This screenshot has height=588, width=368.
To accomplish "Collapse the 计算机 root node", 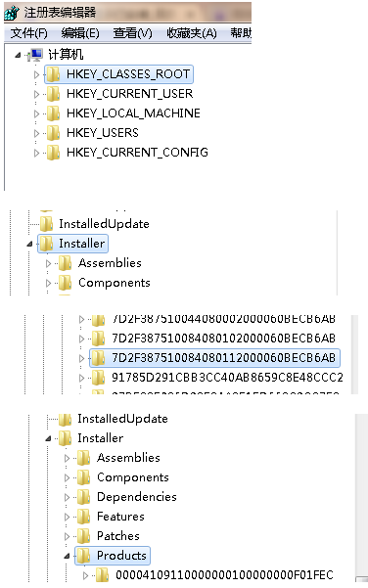I will click(18, 55).
